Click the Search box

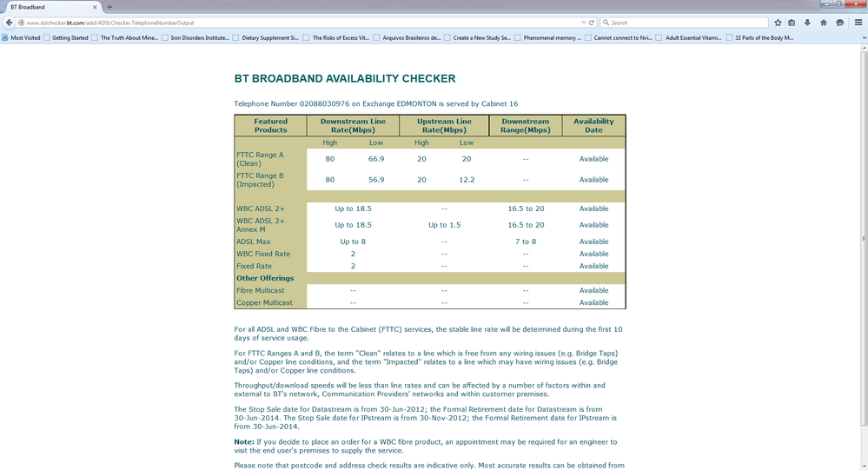click(684, 23)
